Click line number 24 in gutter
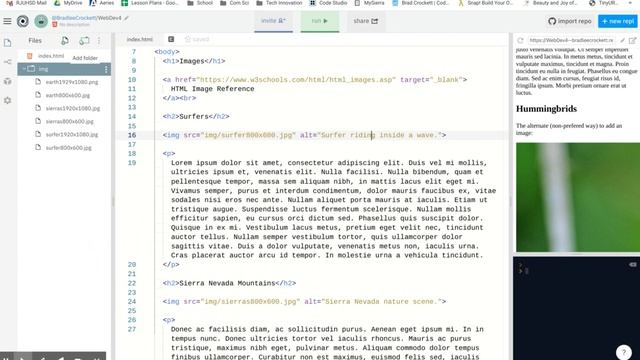This screenshot has height=360, width=640. 131,302
